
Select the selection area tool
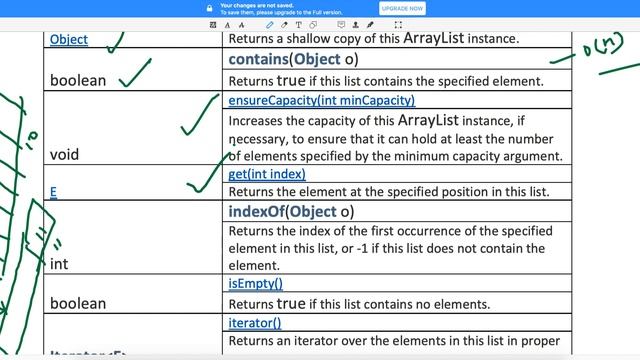398,25
